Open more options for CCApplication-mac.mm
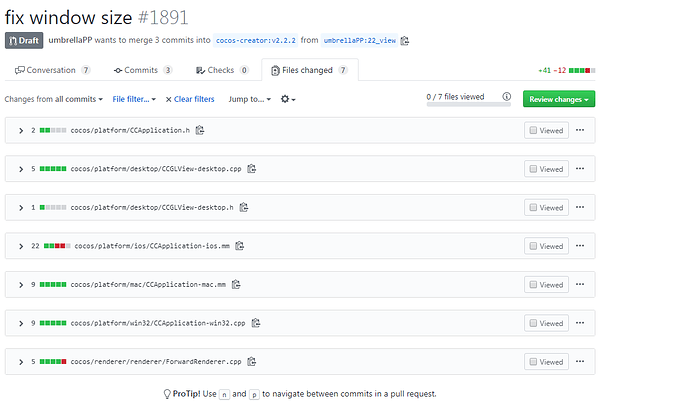690x417 pixels. pyautogui.click(x=580, y=284)
